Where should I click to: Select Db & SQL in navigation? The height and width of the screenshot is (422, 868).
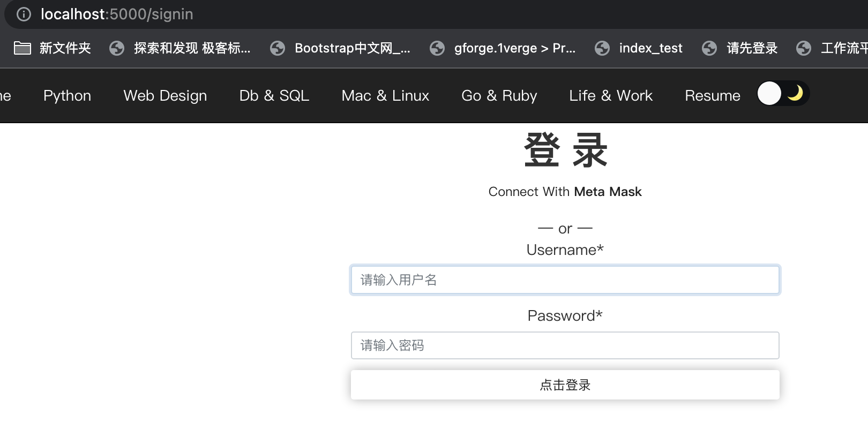pyautogui.click(x=274, y=96)
